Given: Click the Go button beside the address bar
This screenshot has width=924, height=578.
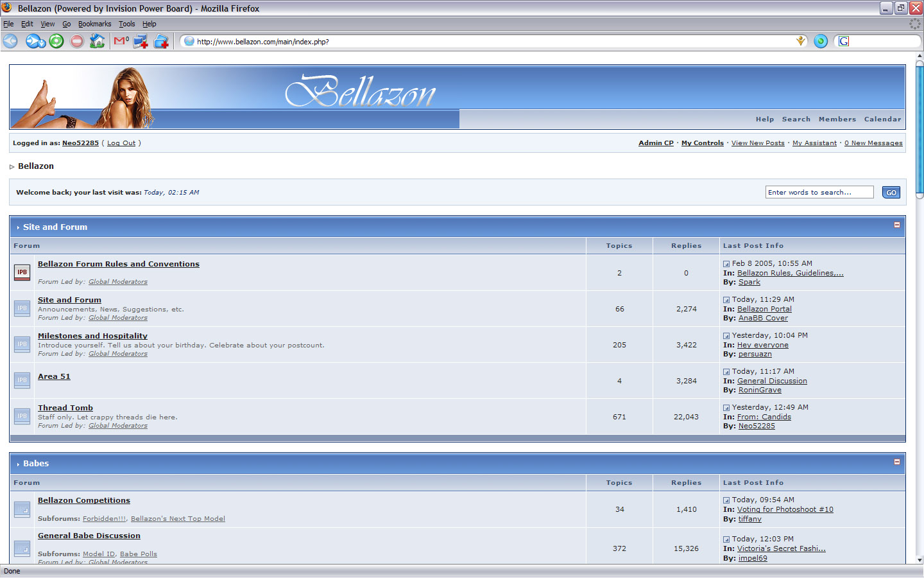Looking at the screenshot, I should click(x=821, y=41).
